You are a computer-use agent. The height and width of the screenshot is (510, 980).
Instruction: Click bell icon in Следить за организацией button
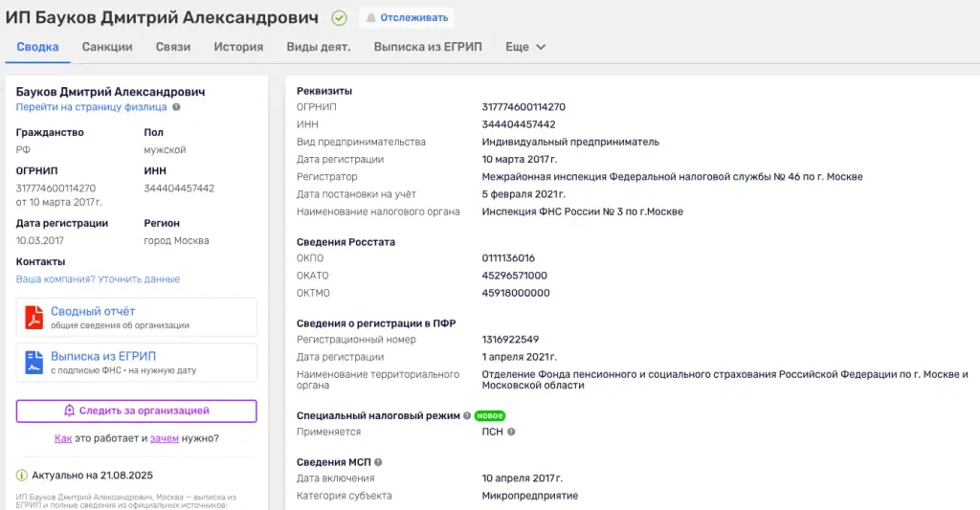(x=69, y=410)
